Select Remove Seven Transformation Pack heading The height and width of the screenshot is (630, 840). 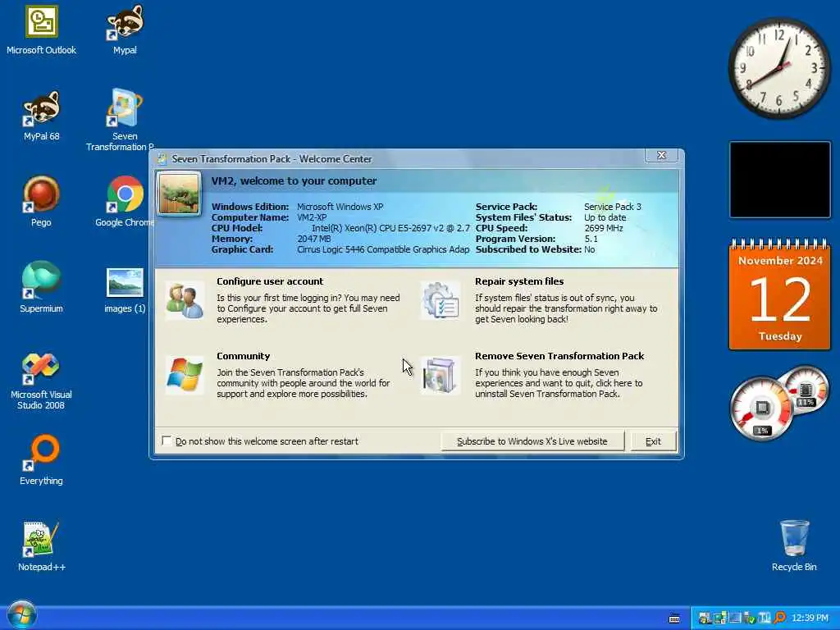(559, 356)
